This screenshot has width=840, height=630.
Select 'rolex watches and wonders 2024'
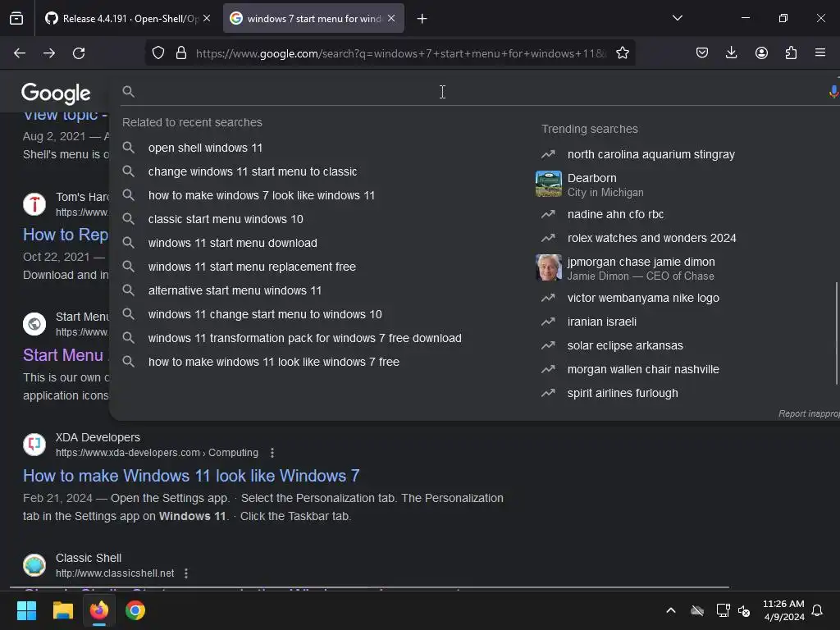pos(651,238)
